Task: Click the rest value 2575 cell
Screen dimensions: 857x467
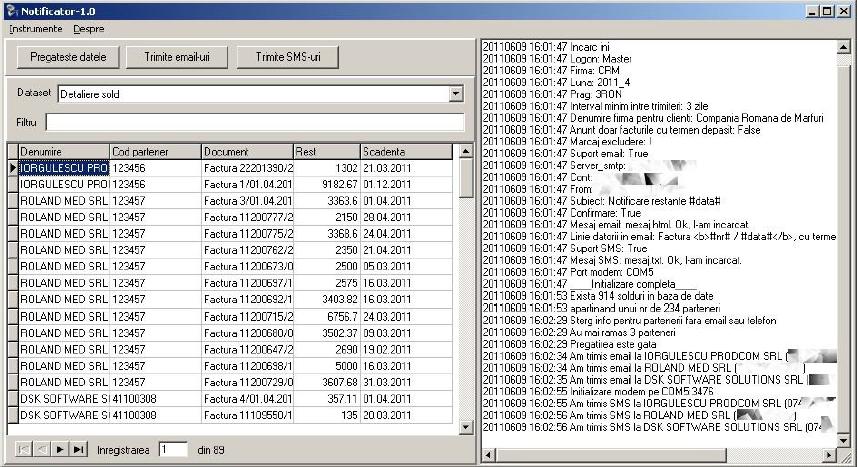Action: click(x=327, y=283)
